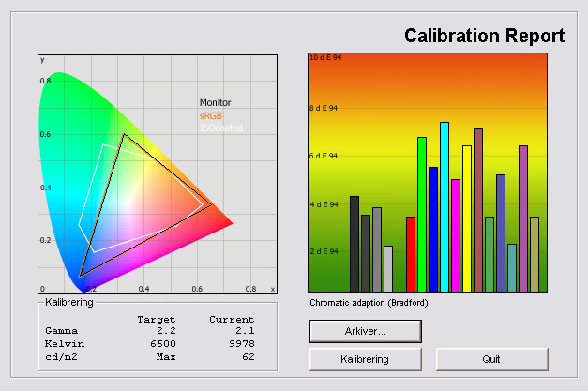The width and height of the screenshot is (588, 391).
Task: Click the medium green color bar
Action: coord(490,254)
